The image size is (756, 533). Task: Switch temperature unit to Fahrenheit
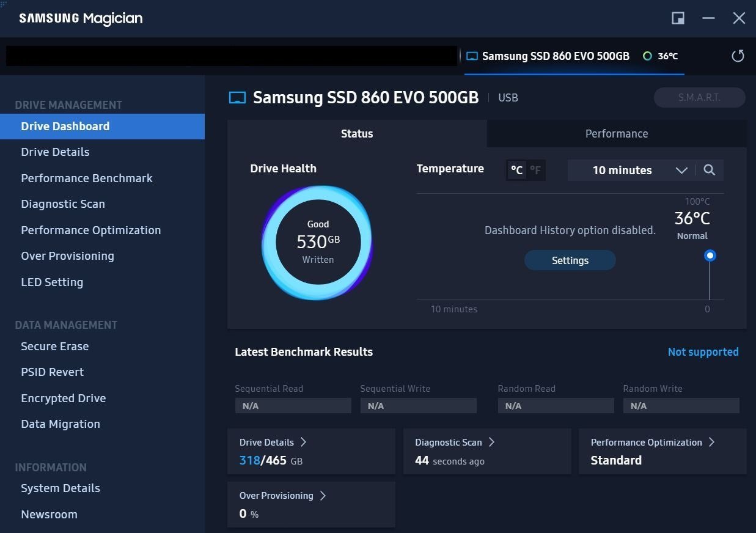[x=535, y=171]
